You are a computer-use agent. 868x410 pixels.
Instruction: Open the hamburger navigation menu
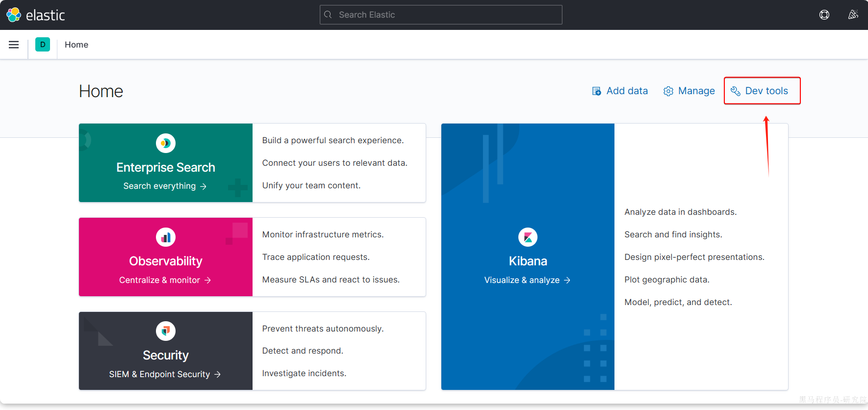(14, 45)
